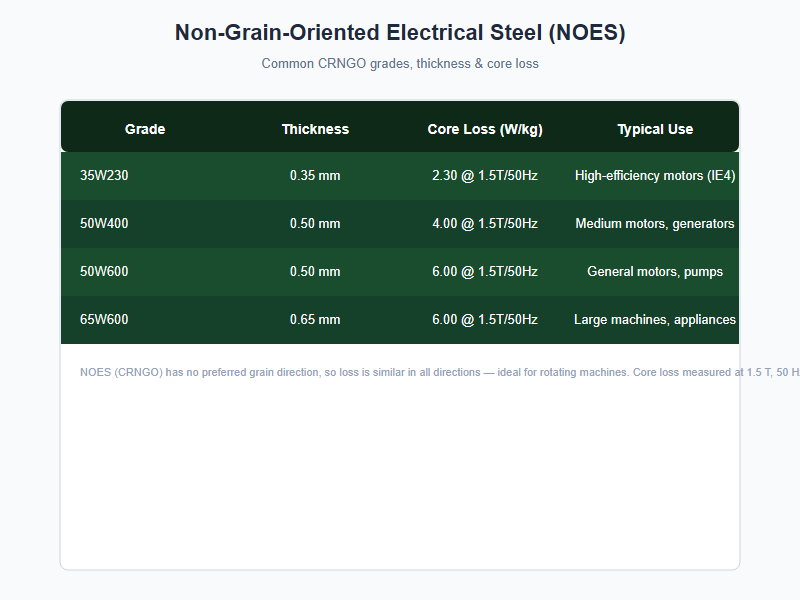800x600 pixels.
Task: Click 'Large machines, appliances' cell
Action: point(655,319)
